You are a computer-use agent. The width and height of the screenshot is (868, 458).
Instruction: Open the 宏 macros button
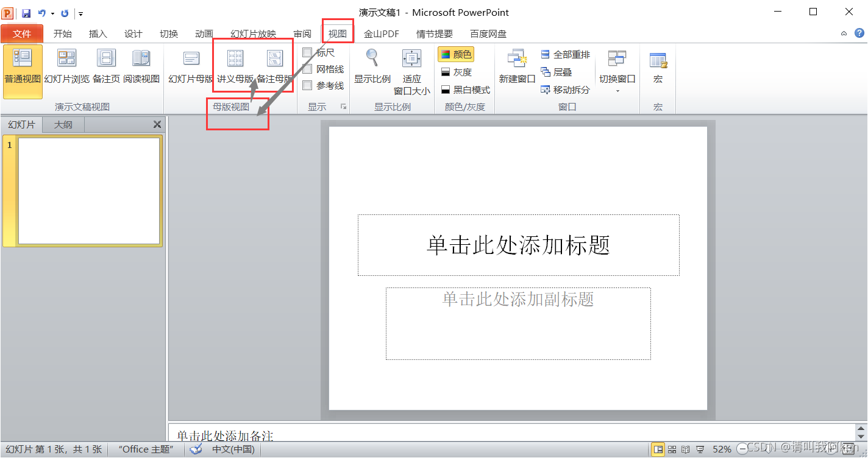(658, 67)
